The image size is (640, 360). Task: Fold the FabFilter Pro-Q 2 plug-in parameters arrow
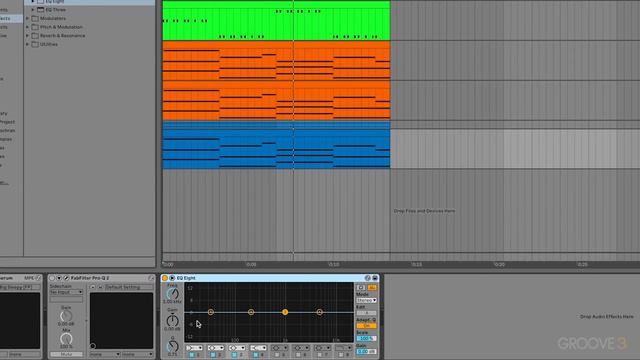coord(59,278)
